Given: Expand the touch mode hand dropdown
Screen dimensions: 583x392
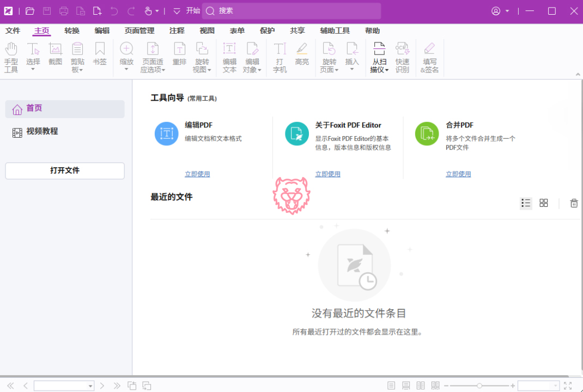Looking at the screenshot, I should click(x=157, y=11).
